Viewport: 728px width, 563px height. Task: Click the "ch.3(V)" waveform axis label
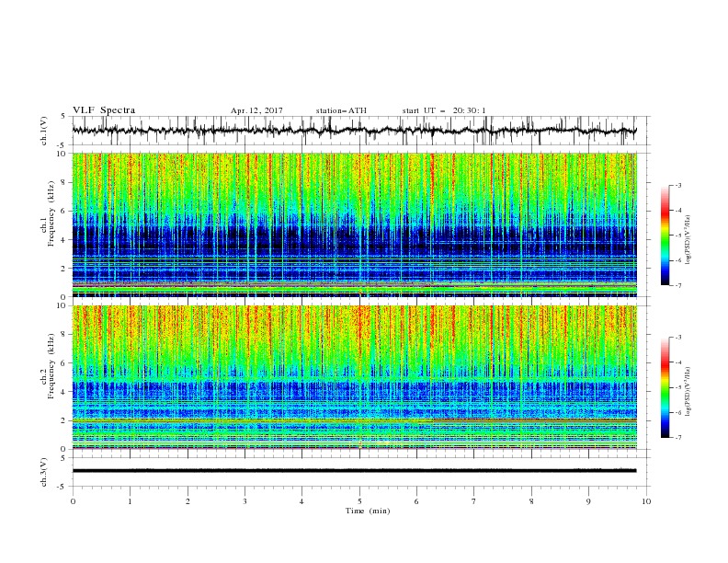[44, 472]
